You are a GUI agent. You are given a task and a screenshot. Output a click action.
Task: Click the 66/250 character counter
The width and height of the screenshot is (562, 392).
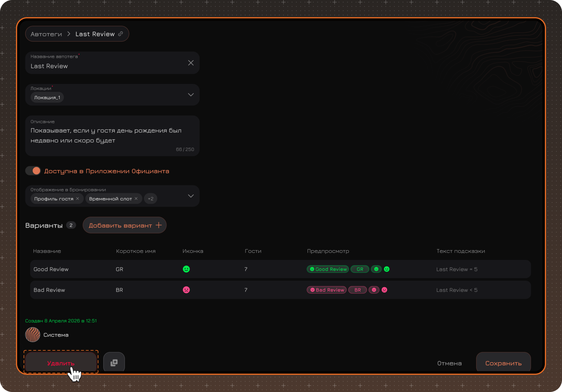click(x=185, y=149)
